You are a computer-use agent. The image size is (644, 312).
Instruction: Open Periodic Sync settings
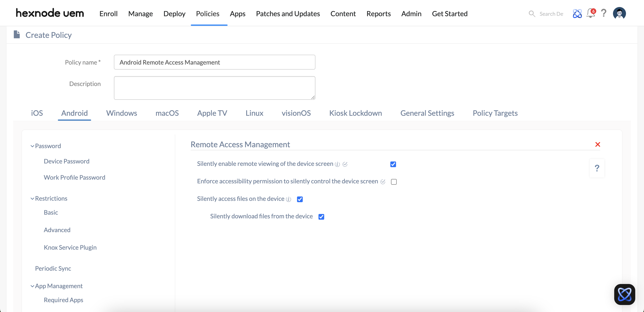53,268
